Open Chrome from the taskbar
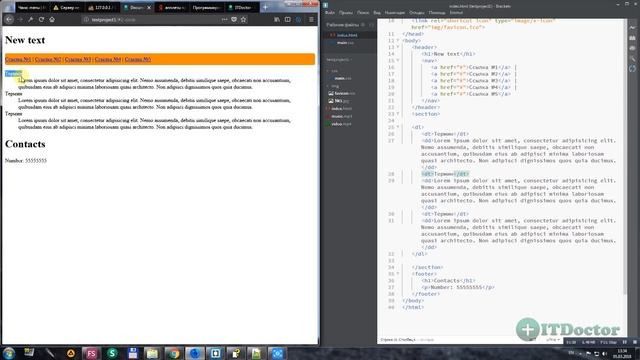640x360 pixels. tap(173, 353)
